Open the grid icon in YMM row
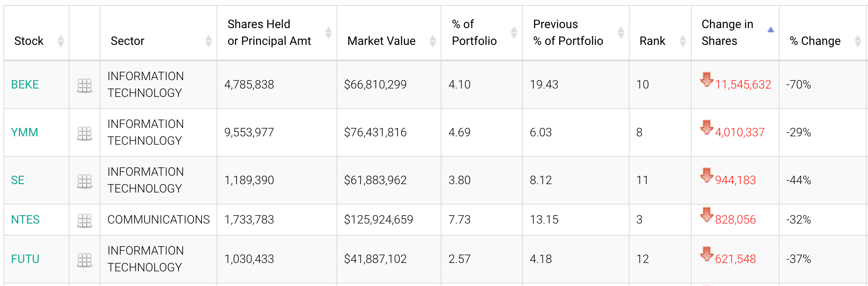This screenshot has height=286, width=868. [x=85, y=133]
